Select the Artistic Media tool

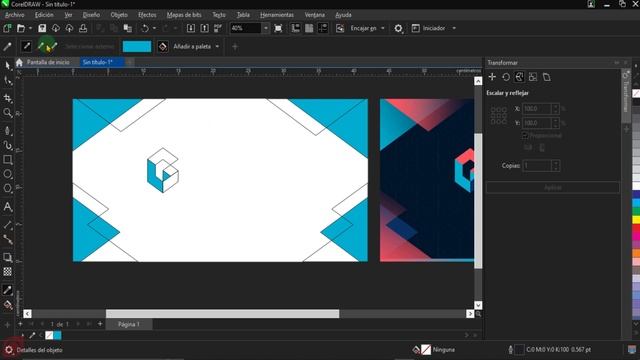(x=7, y=145)
